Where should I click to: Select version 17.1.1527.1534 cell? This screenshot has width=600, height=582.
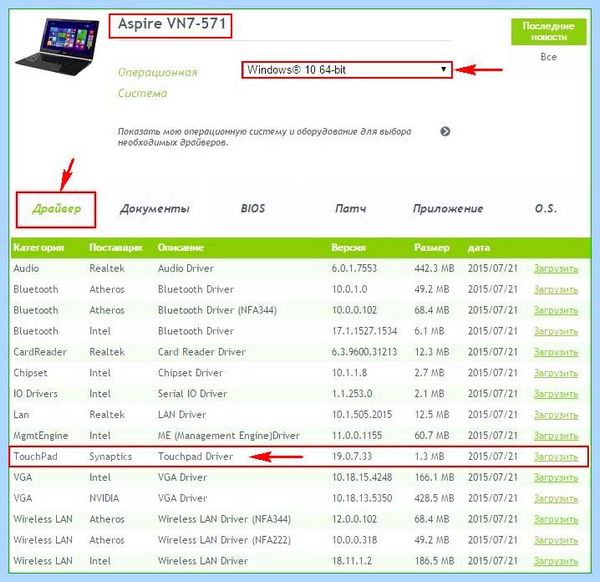tap(364, 331)
